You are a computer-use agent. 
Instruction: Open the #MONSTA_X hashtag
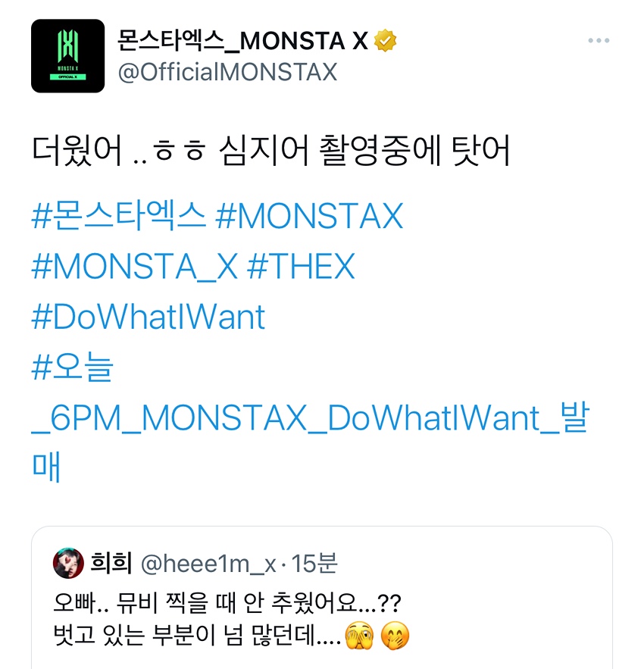point(135,266)
